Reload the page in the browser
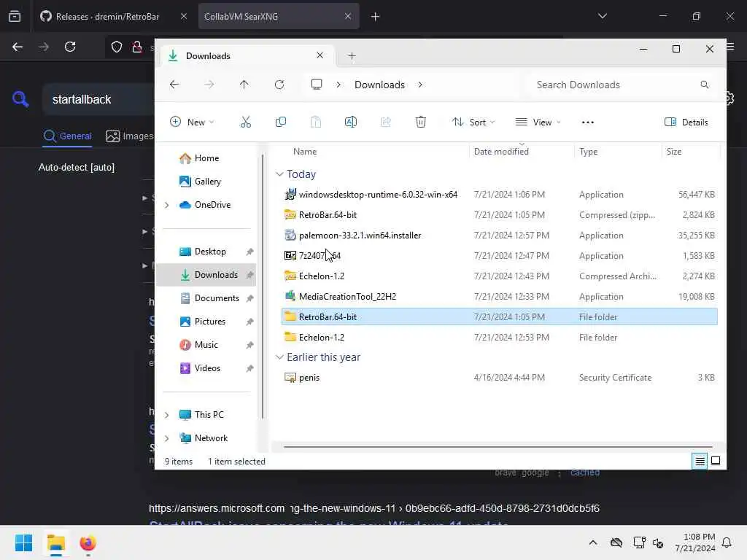The image size is (747, 560). click(x=70, y=47)
